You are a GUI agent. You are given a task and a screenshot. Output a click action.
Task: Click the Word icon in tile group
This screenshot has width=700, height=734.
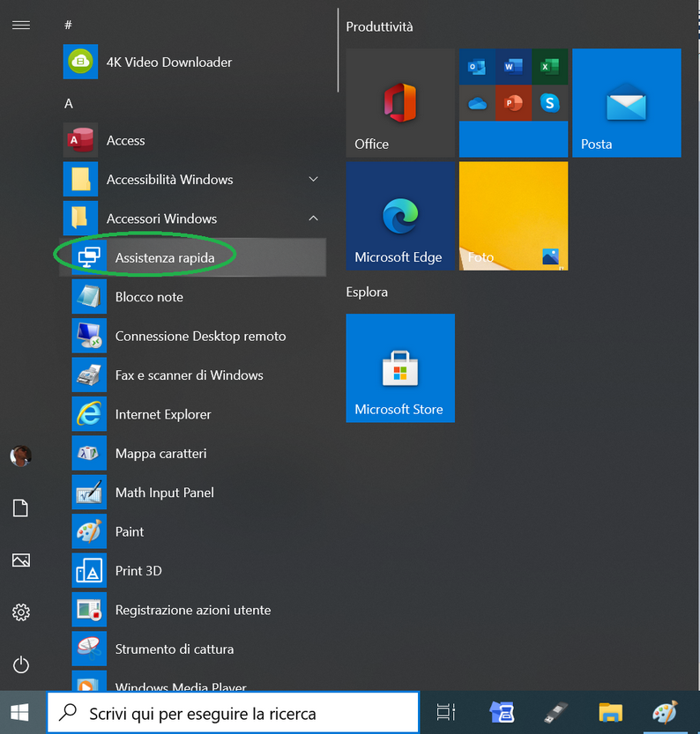pos(513,67)
